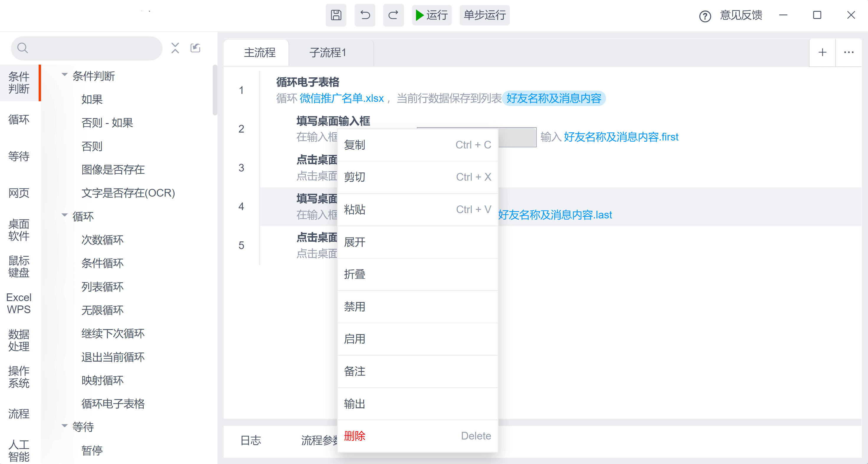Image resolution: width=868 pixels, height=464 pixels.
Task: Add a new subflow with plus icon
Action: pyautogui.click(x=822, y=52)
